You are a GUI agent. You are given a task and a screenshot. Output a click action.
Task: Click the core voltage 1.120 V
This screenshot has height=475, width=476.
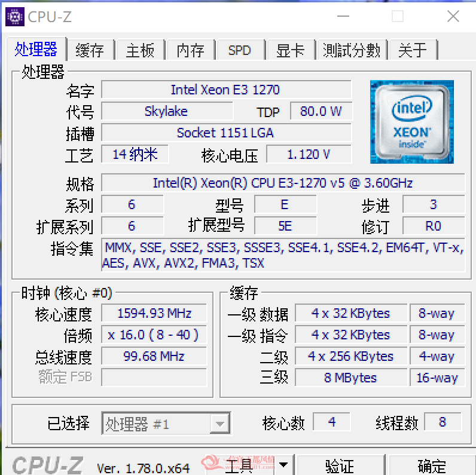[309, 154]
